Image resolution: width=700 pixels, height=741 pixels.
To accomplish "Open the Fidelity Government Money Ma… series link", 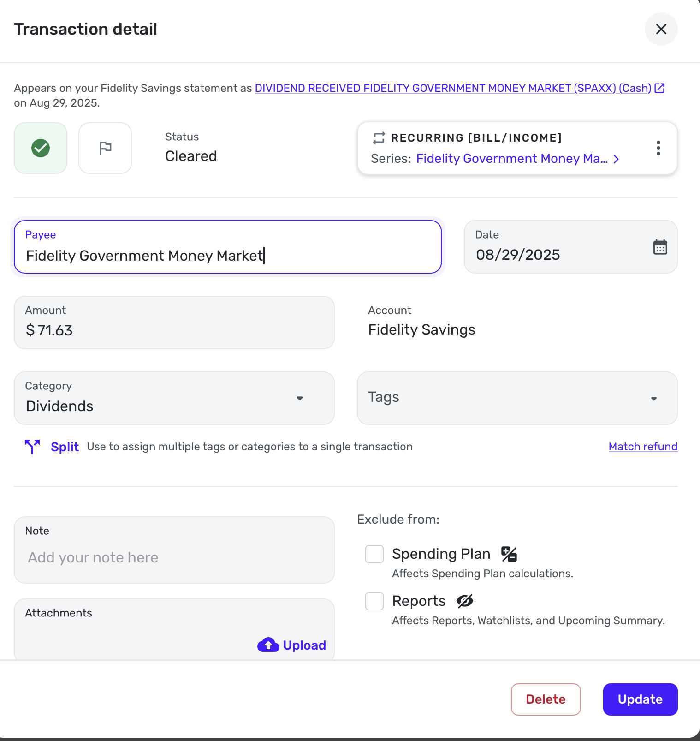I will tap(512, 159).
